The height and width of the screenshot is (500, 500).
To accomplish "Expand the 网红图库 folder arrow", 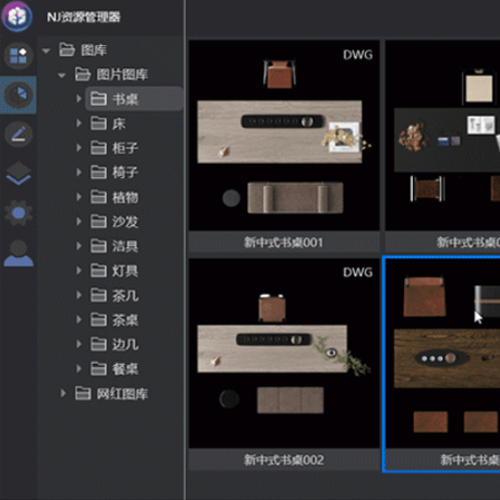I will [x=63, y=393].
